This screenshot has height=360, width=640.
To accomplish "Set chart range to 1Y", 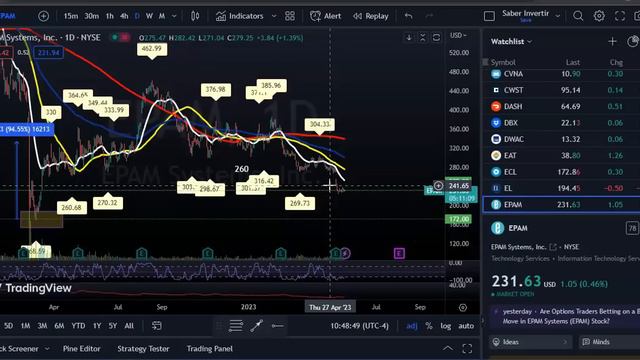I will pos(97,326).
